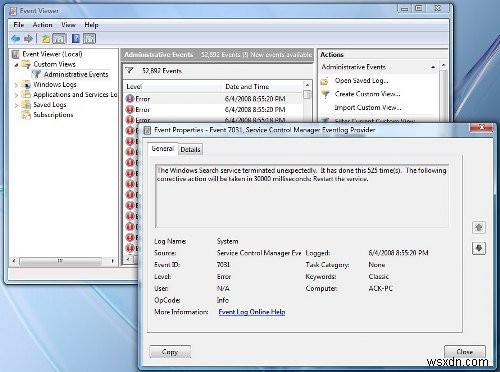Click the event list vertical scrollbar up arrow

tap(307, 85)
